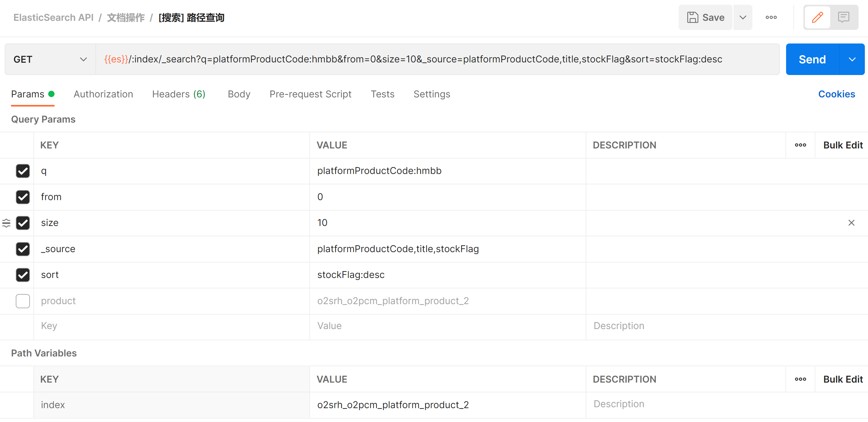Open Query Params column options ellipsis
Viewport: 868px width, 422px height.
(800, 145)
